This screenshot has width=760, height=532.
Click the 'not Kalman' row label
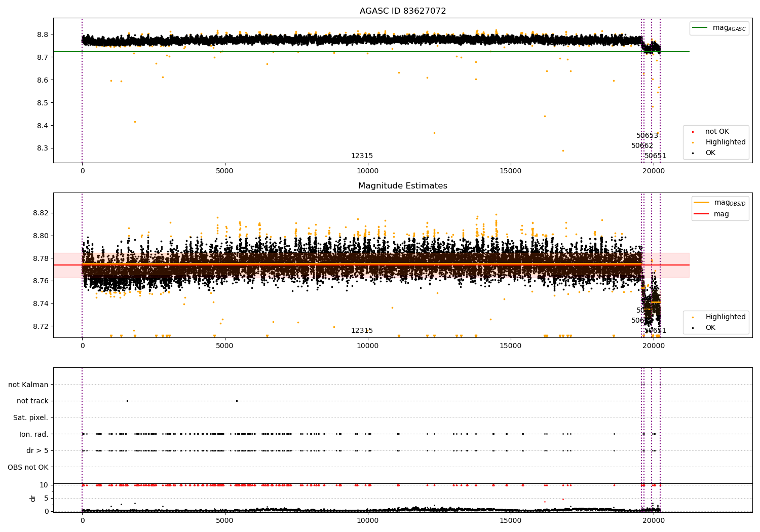coord(28,385)
